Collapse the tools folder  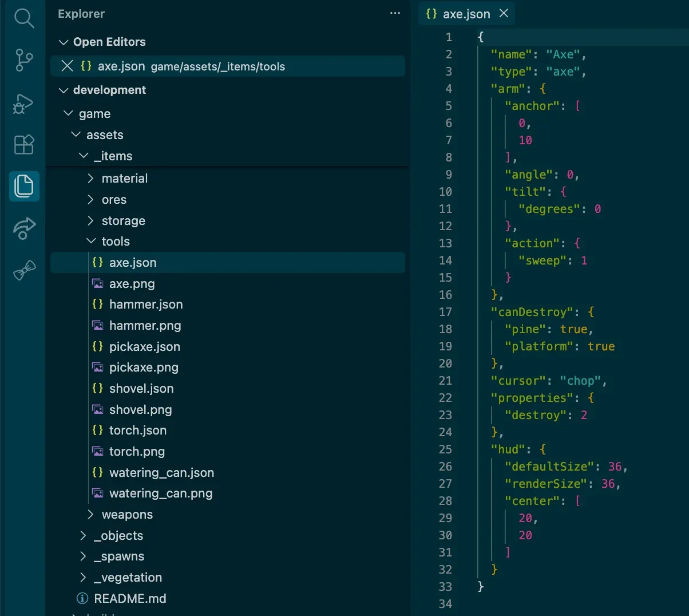tap(90, 241)
